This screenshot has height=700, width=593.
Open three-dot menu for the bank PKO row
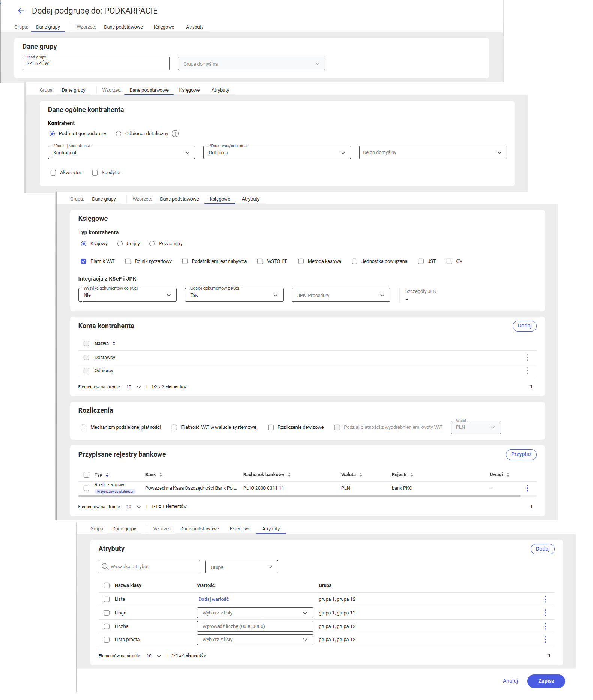[x=527, y=488]
